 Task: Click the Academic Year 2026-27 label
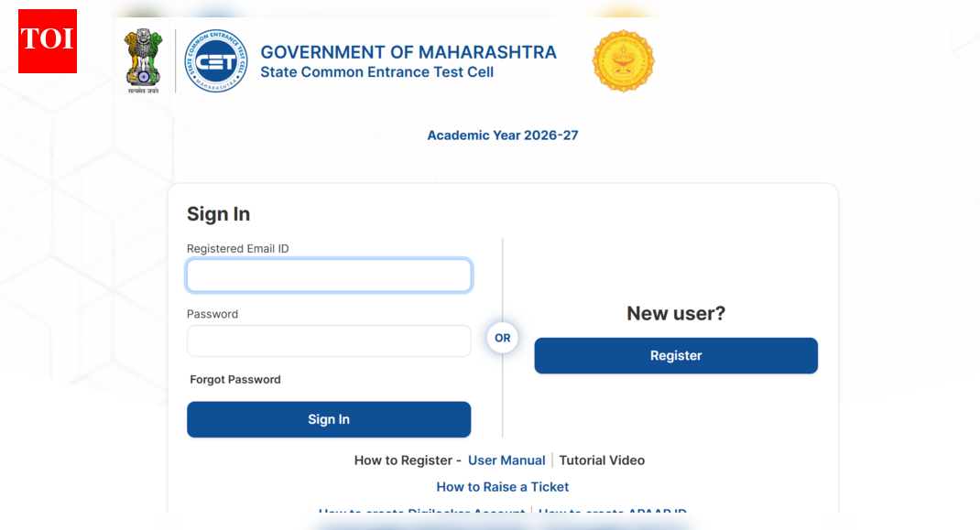click(x=502, y=135)
